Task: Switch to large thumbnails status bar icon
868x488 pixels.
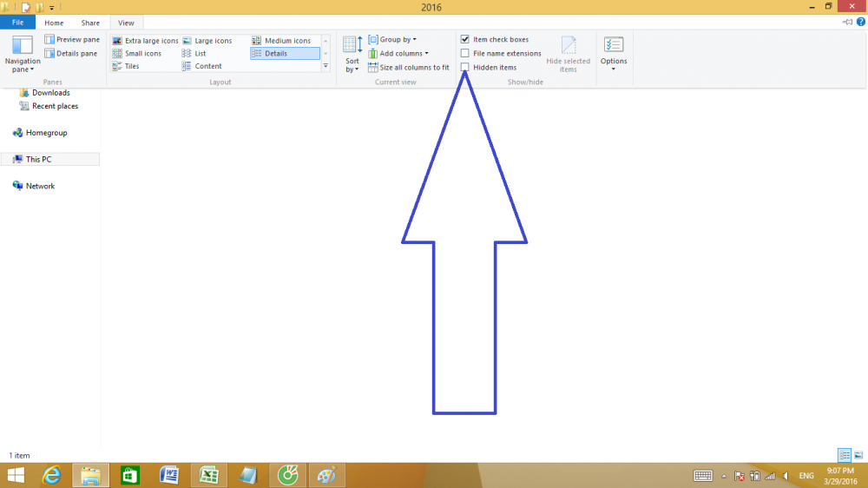Action: pyautogui.click(x=858, y=455)
